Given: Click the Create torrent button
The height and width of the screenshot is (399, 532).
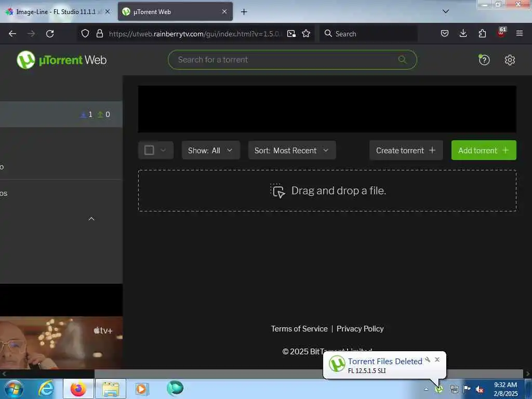Looking at the screenshot, I should pos(406,150).
